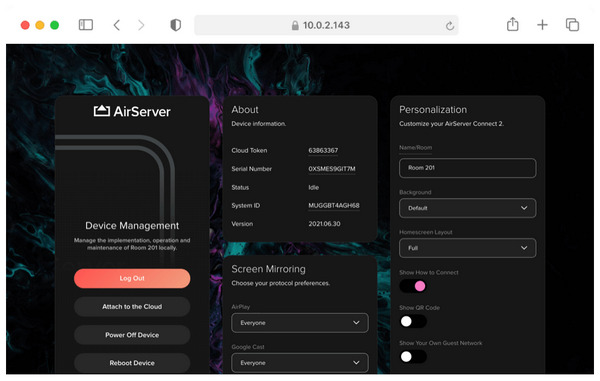Open the Background dropdown set to Default
This screenshot has height=381, width=600.
(468, 208)
